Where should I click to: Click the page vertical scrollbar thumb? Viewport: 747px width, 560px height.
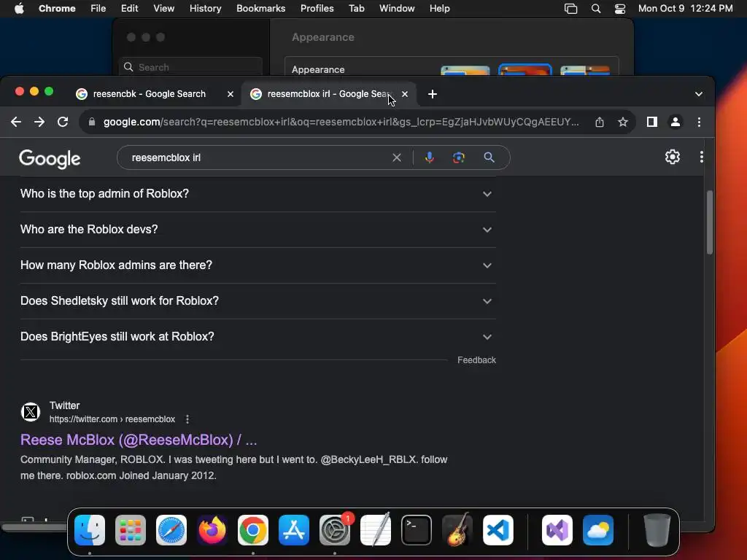coord(709,222)
